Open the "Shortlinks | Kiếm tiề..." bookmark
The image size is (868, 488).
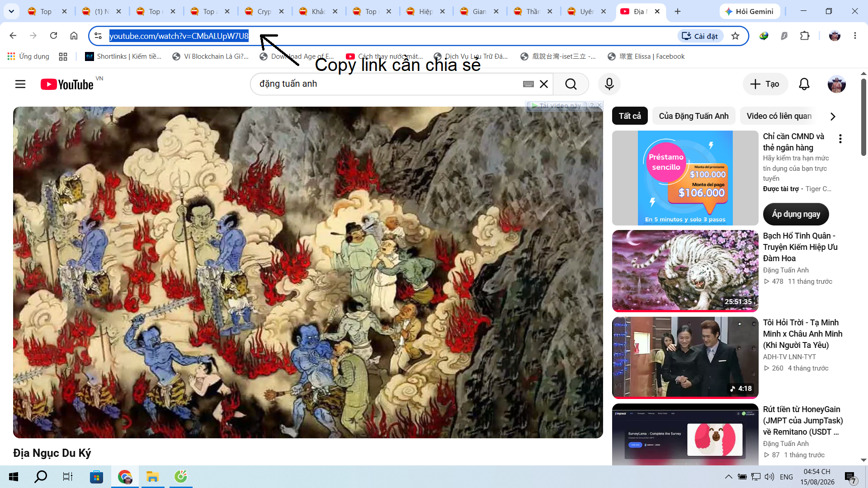[123, 56]
